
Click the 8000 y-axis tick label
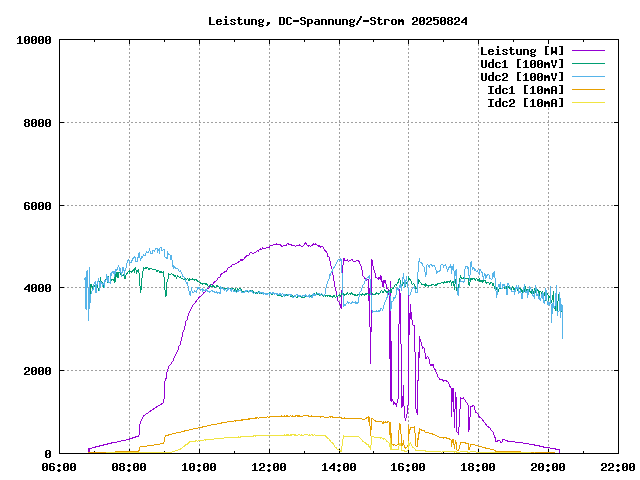coord(38,123)
